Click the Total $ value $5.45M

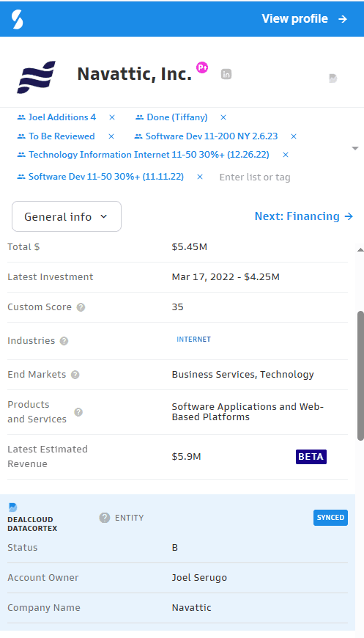point(189,247)
